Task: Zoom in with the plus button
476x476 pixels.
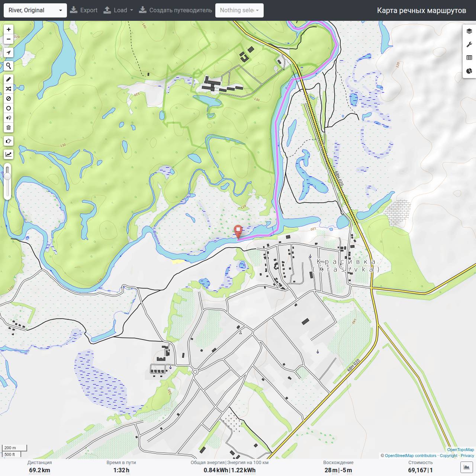Action: click(x=9, y=29)
